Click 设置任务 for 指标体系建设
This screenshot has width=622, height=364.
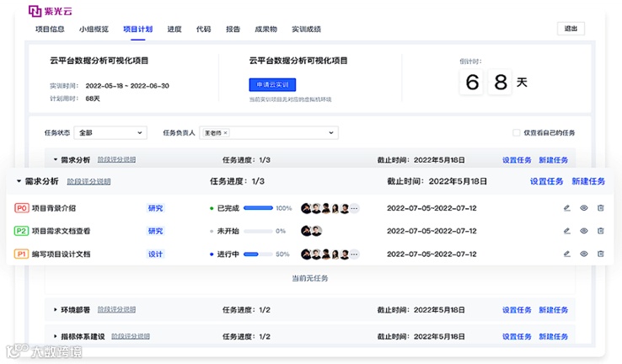tap(517, 336)
